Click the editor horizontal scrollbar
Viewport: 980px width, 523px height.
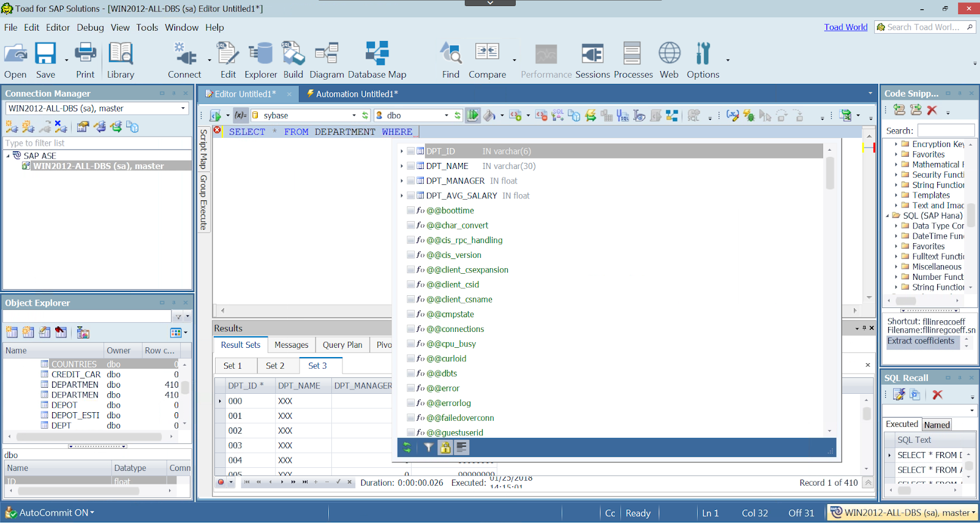539,310
